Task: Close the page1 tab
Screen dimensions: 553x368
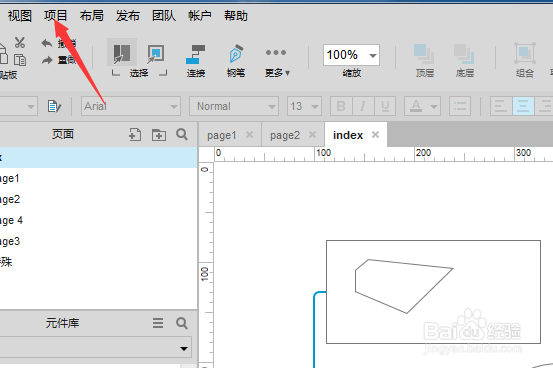Action: click(x=249, y=134)
